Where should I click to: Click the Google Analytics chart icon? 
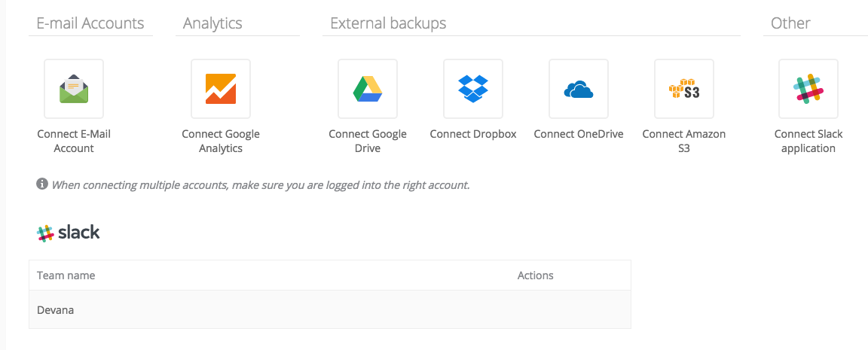[221, 89]
